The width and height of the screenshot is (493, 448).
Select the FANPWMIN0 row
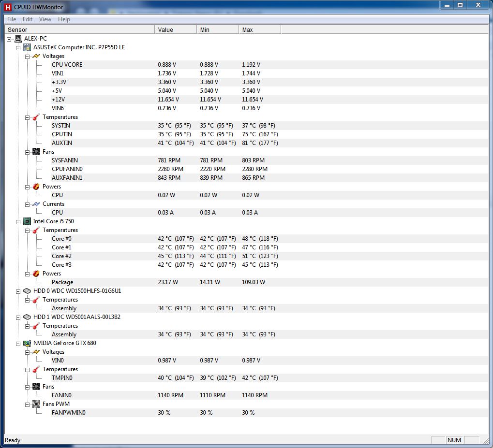[270, 413]
